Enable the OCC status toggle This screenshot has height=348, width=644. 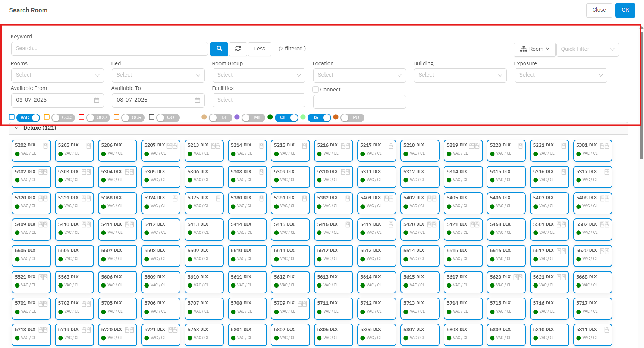tap(63, 118)
